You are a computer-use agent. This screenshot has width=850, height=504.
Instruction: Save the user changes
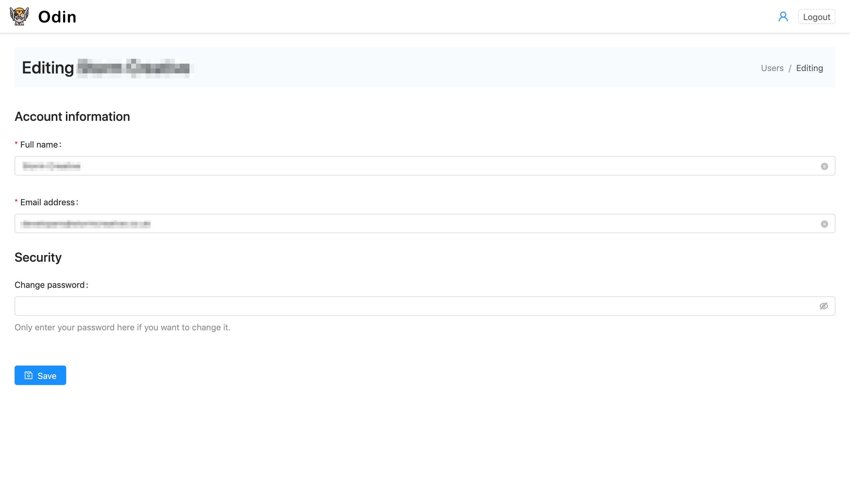coord(40,375)
